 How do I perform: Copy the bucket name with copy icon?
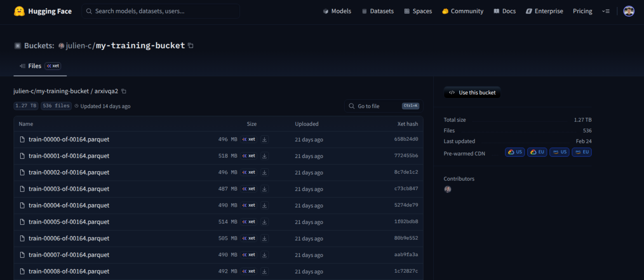pos(190,46)
